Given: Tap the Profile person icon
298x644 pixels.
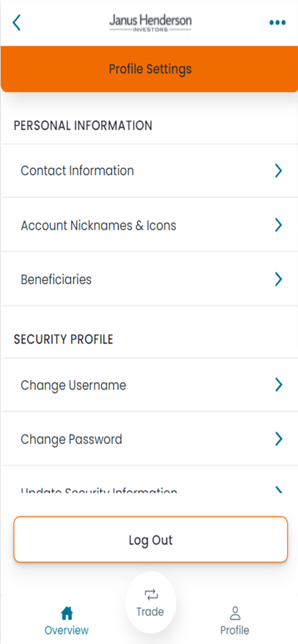Looking at the screenshot, I should point(235,613).
